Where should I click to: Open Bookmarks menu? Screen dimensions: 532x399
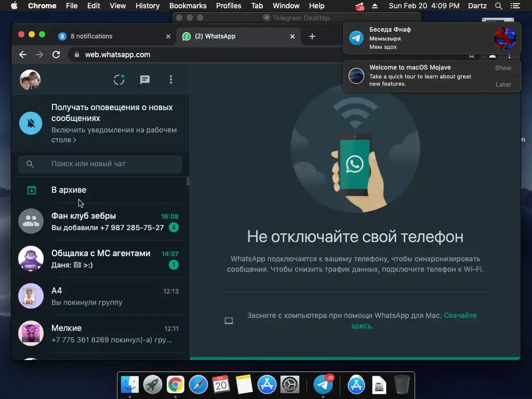[x=188, y=6]
